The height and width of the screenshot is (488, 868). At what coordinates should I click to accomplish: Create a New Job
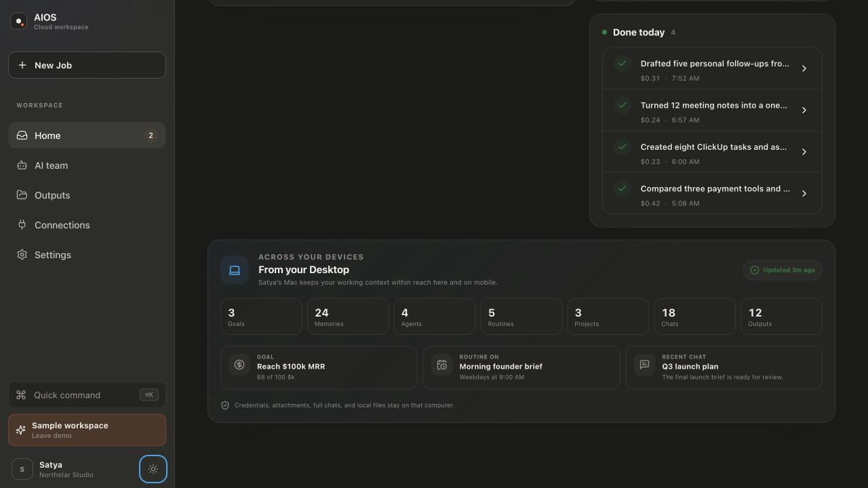(x=87, y=65)
